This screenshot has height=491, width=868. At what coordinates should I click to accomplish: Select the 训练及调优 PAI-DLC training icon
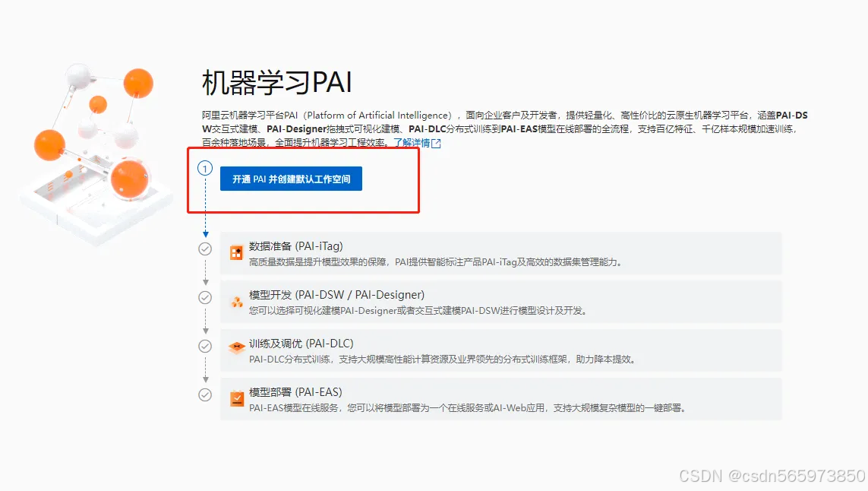235,347
